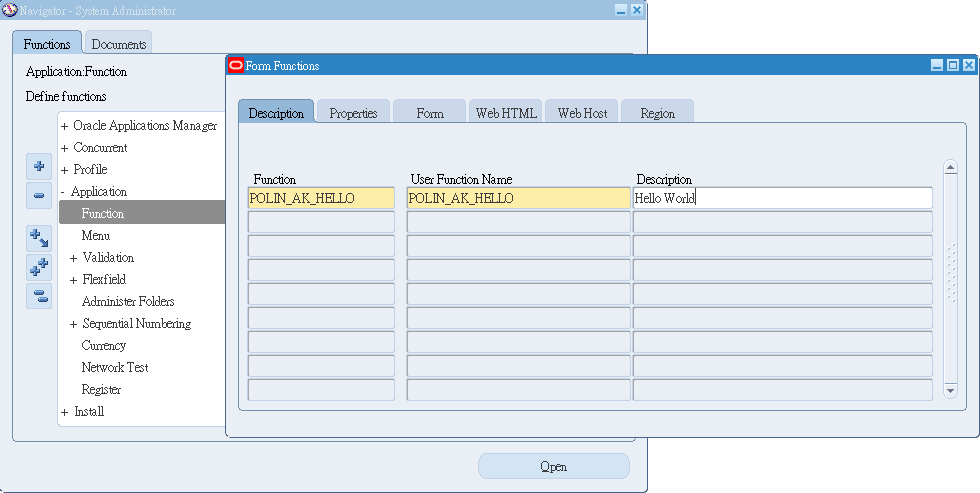Click the Install label in the tree
Image resolution: width=980 pixels, height=493 pixels.
(x=89, y=411)
